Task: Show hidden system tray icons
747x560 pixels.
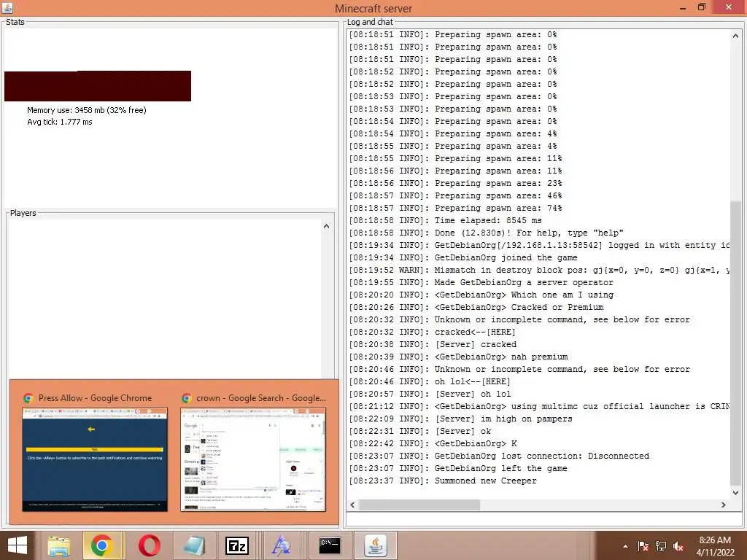Action: coord(625,547)
